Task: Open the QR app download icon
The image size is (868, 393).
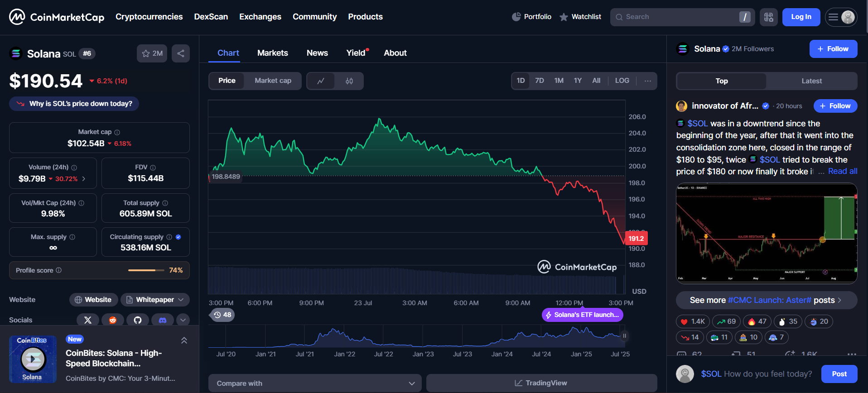Action: [769, 17]
